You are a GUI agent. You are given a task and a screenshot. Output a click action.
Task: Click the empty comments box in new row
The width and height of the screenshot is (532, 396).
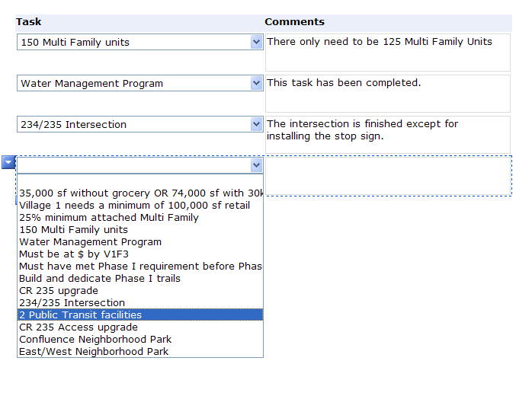388,176
